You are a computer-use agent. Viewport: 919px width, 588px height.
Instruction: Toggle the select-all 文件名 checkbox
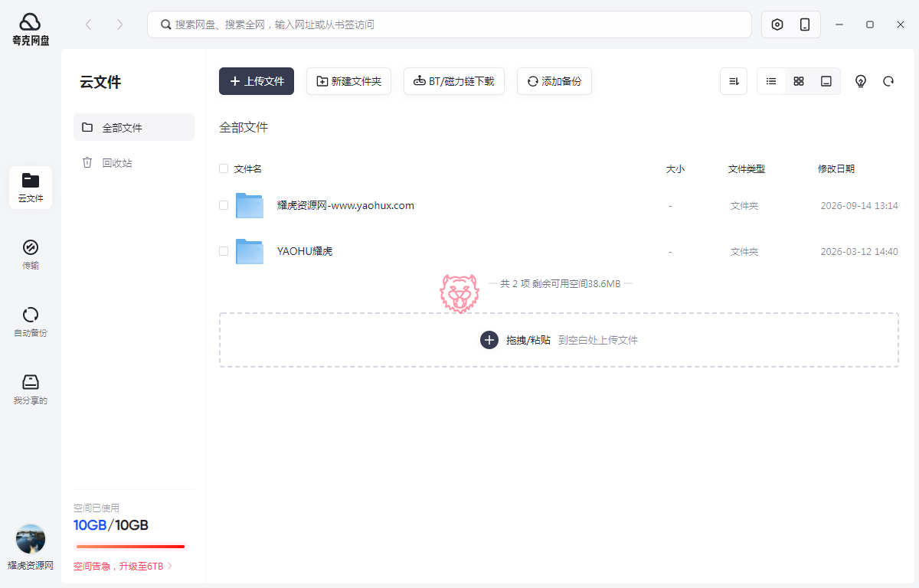[x=224, y=168]
